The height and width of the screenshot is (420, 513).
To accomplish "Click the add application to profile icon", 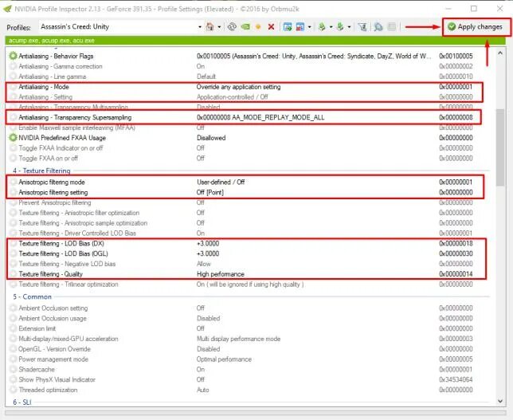I will (x=288, y=27).
